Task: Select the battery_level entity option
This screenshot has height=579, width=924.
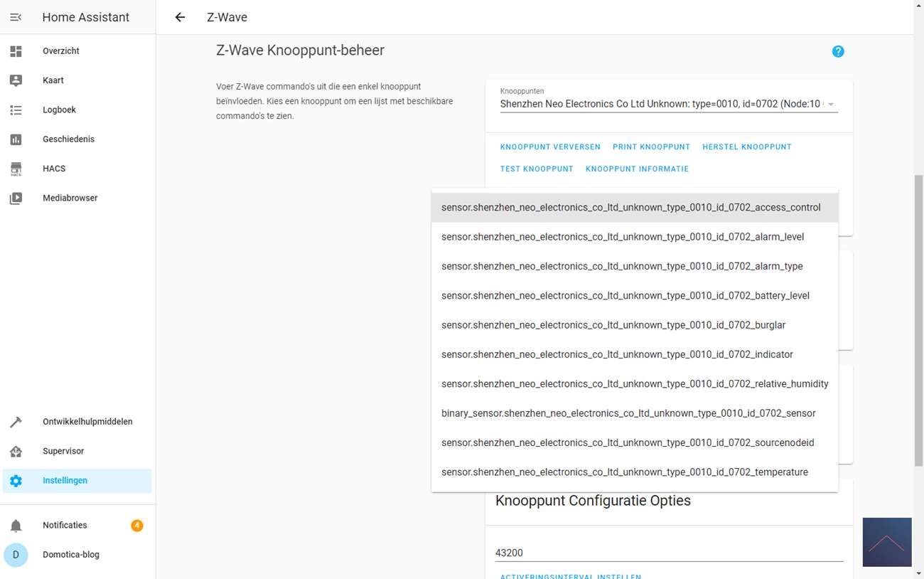Action: (x=625, y=295)
